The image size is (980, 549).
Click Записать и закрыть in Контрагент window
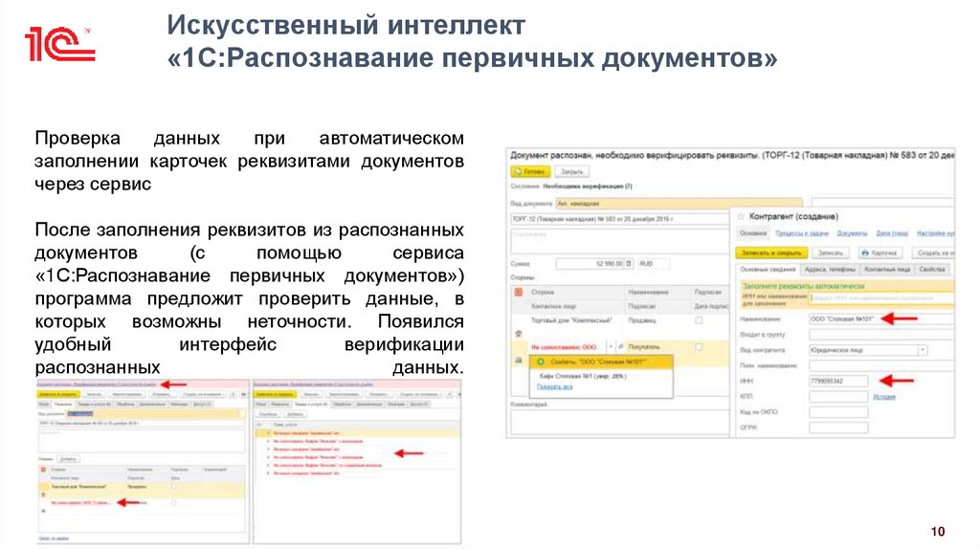click(771, 253)
